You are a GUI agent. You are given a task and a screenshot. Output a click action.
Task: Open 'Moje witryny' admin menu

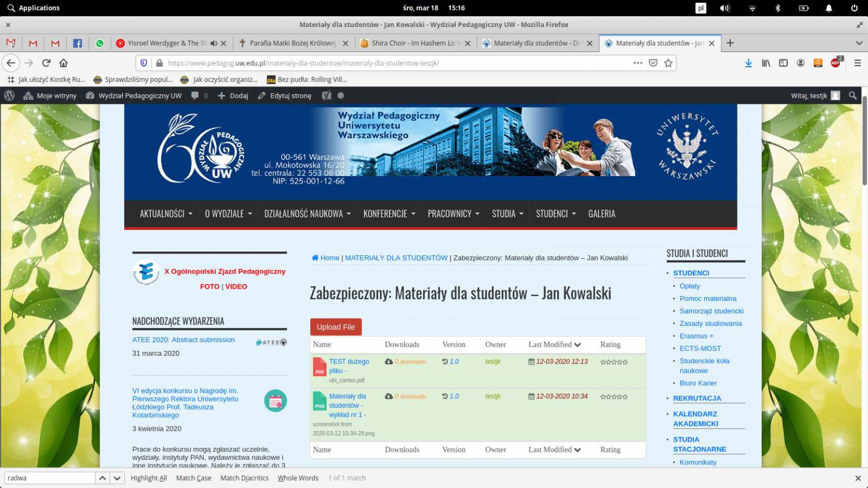(50, 95)
